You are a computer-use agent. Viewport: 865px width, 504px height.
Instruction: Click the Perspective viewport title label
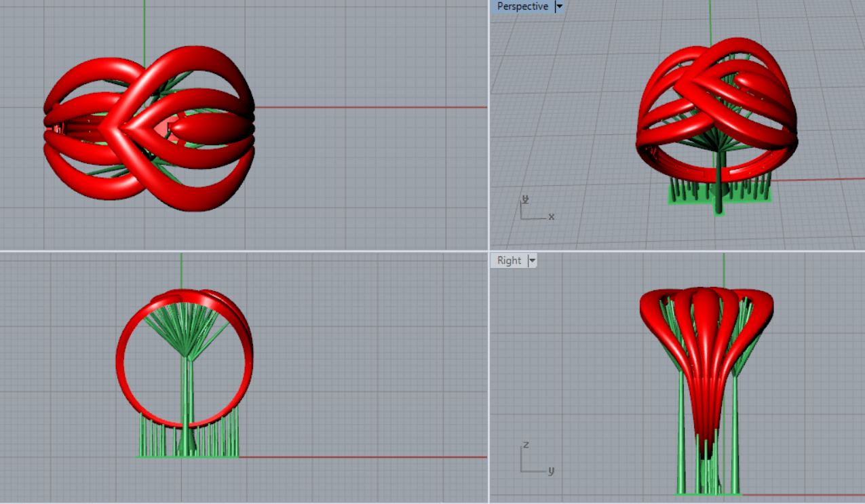pos(522,7)
